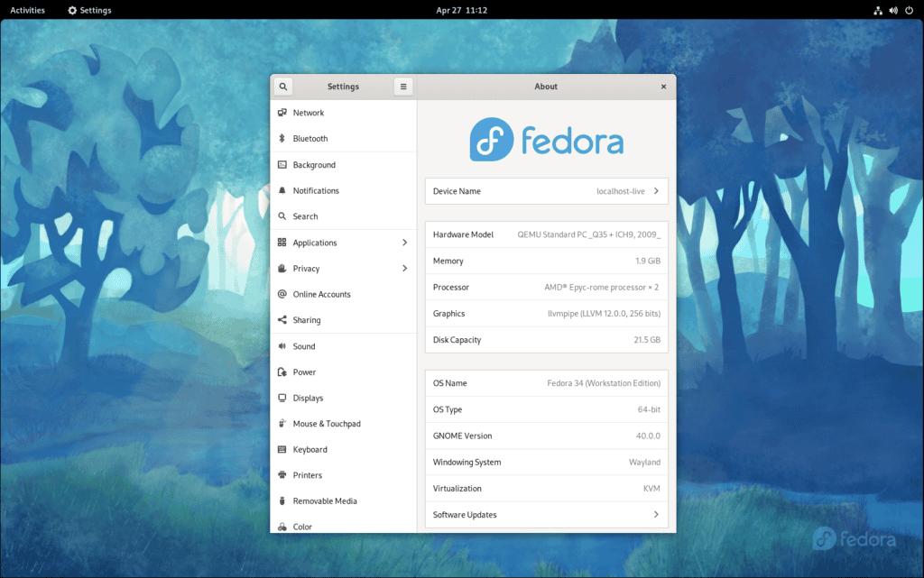
Task: Open the power icon in top bar
Action: click(910, 11)
